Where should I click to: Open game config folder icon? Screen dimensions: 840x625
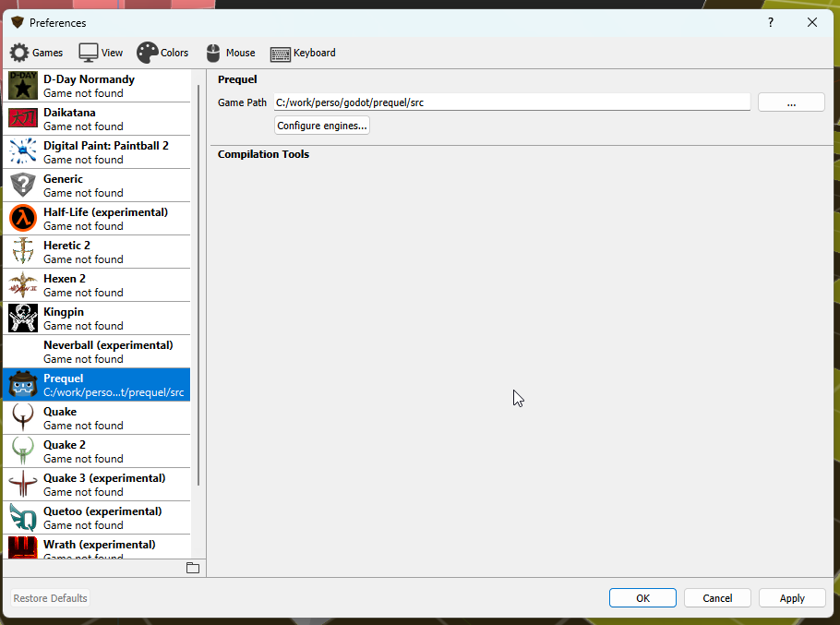tap(193, 568)
